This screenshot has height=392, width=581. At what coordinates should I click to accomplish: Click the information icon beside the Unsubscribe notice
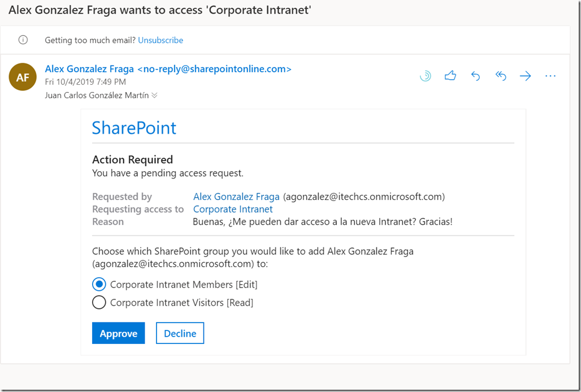23,40
